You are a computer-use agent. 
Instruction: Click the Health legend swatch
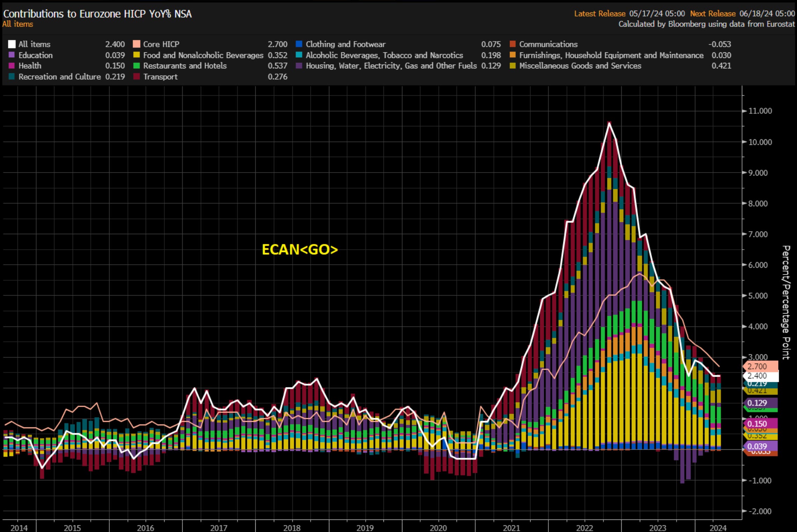coord(12,66)
